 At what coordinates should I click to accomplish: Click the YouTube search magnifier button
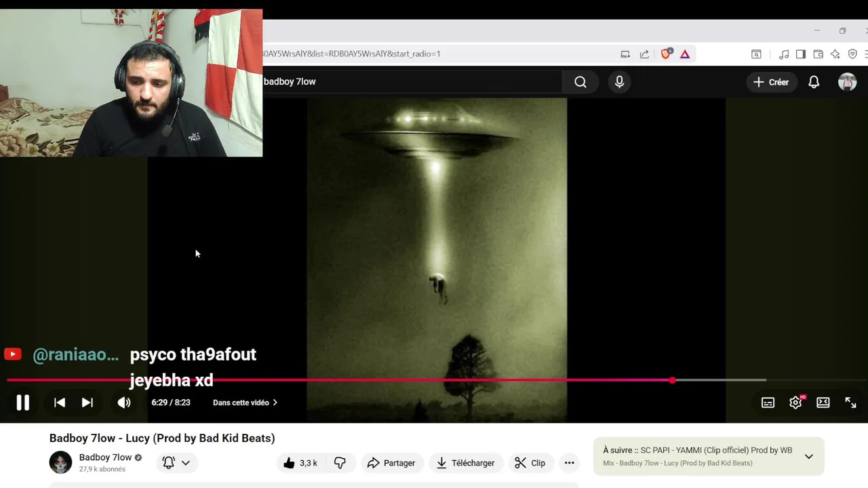pos(580,82)
